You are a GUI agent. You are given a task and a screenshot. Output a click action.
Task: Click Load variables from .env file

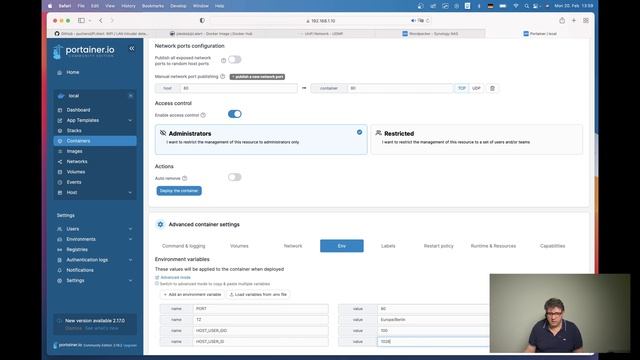coord(258,294)
